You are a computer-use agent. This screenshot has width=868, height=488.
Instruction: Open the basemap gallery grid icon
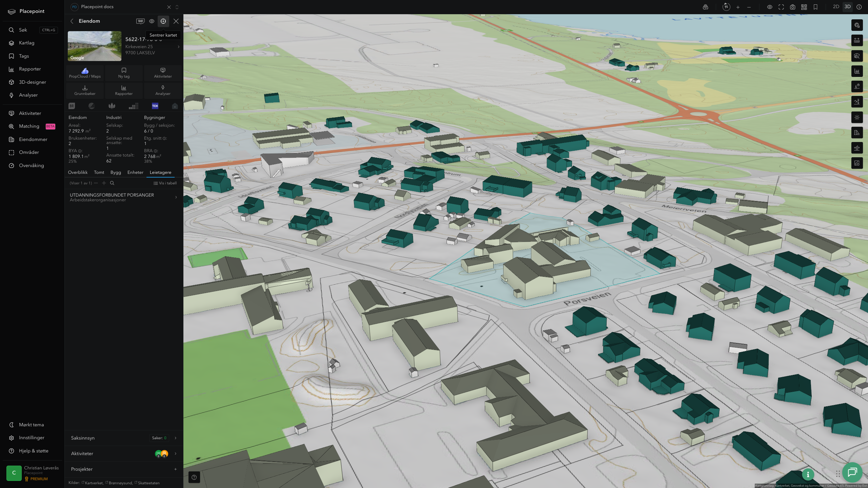[804, 7]
